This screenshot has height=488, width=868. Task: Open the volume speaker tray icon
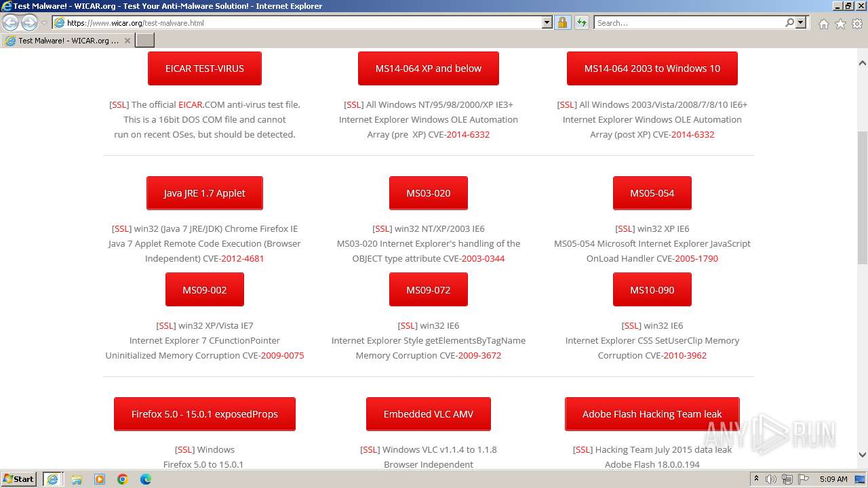(771, 479)
